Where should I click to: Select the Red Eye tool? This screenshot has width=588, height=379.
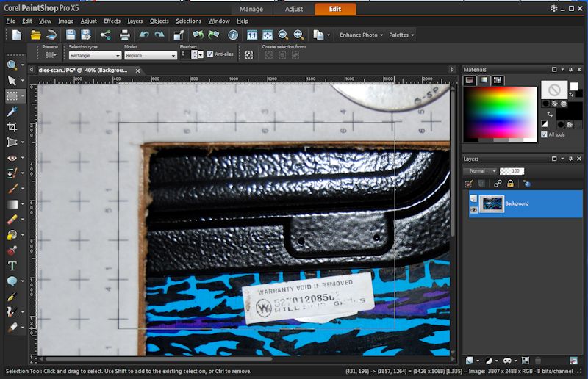pyautogui.click(x=12, y=158)
